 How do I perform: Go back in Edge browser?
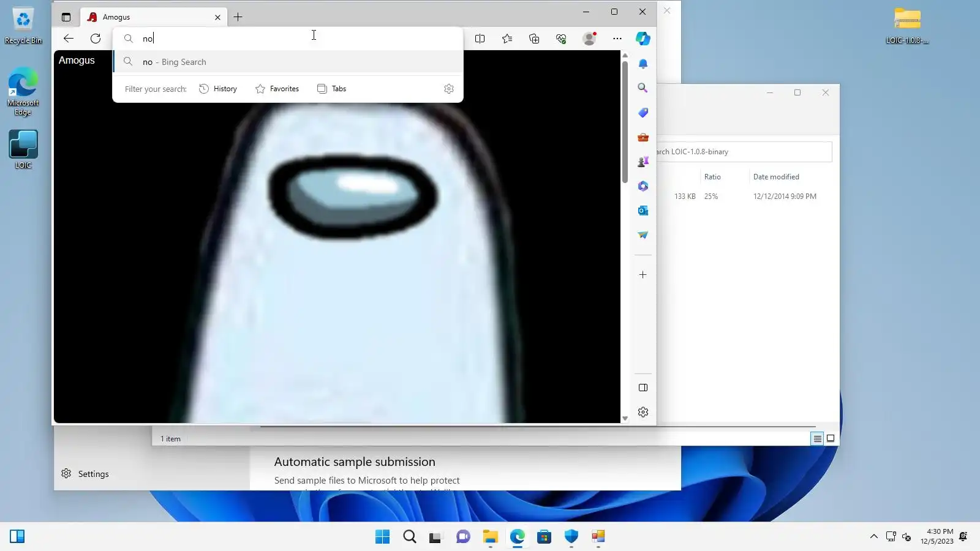(69, 39)
